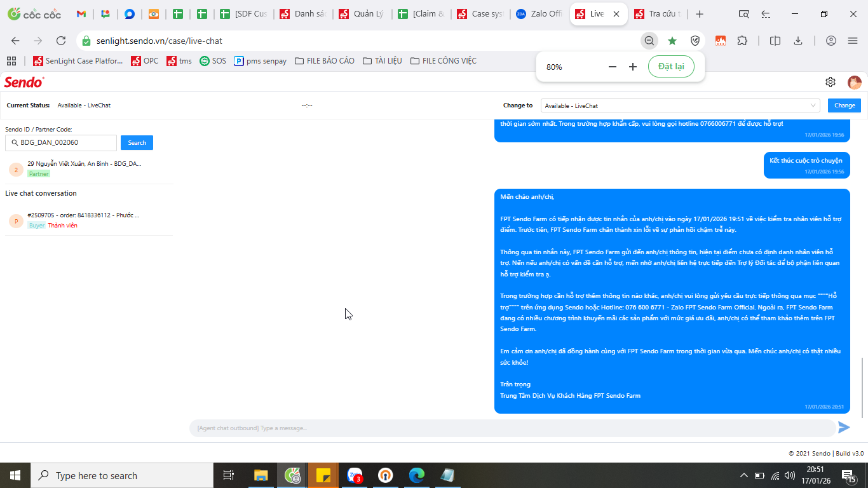Switch to the Quản Lý tab
Viewport: 868px width, 488px height.
click(363, 14)
